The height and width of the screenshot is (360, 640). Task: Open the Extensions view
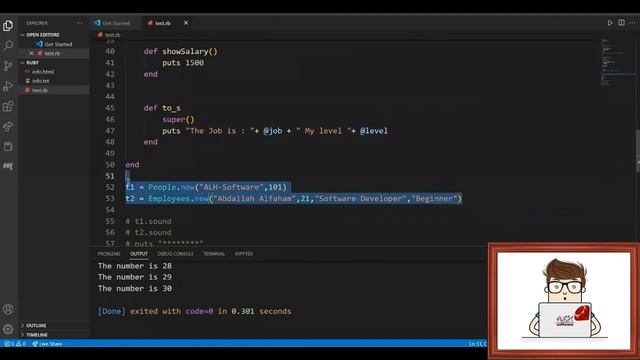pos(8,106)
